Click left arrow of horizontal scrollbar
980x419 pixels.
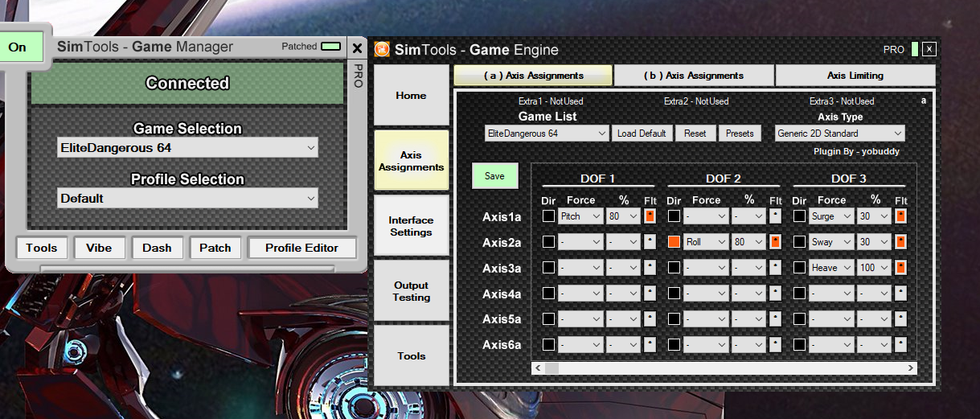coord(538,368)
